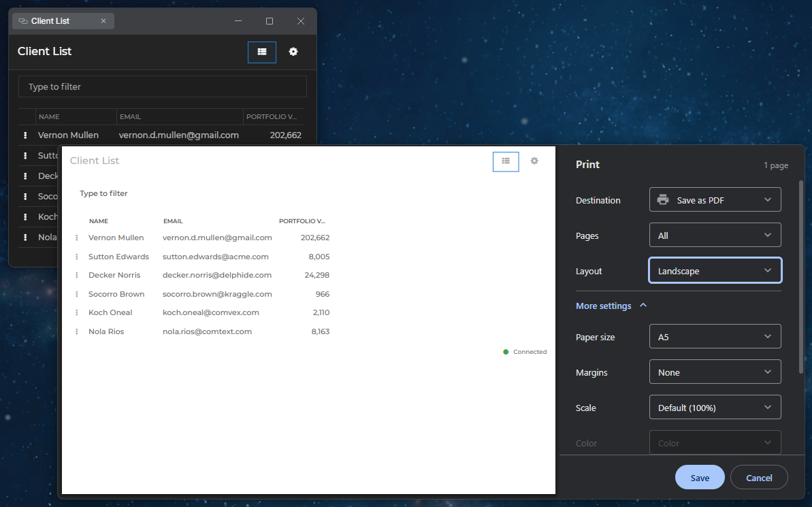Maximize the Client List window
Screen dimensions: 812x507
coord(270,21)
